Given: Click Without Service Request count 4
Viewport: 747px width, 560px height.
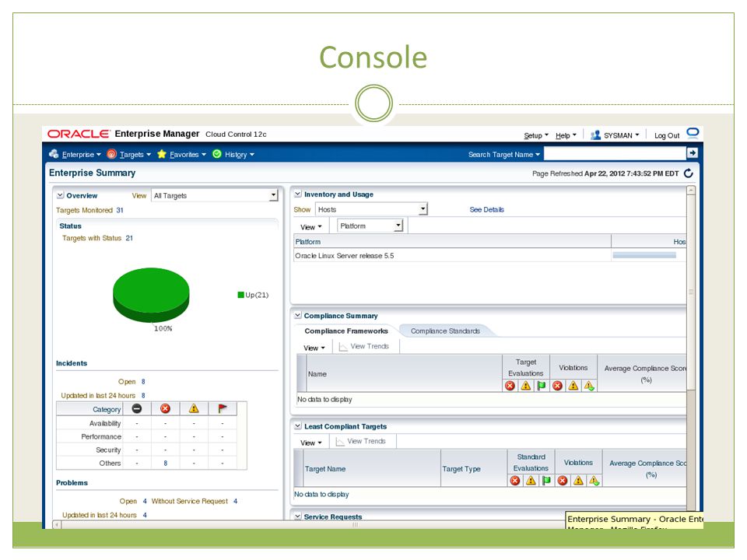Looking at the screenshot, I should 235,502.
